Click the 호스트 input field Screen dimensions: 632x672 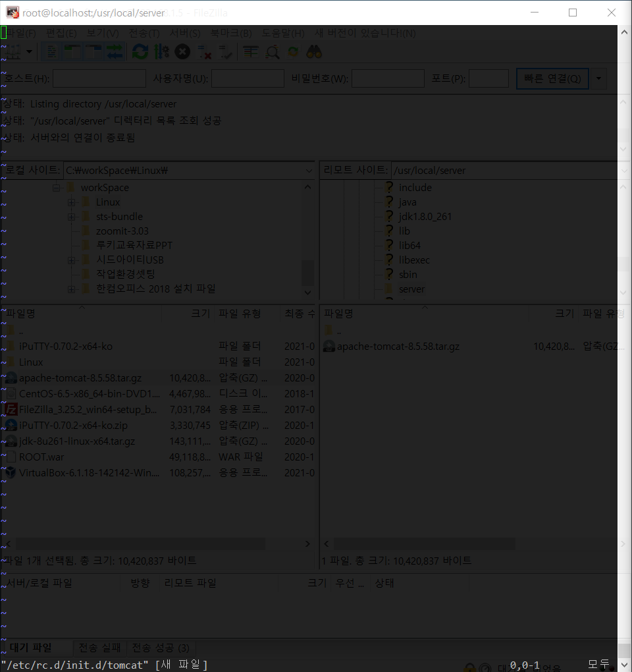click(99, 78)
